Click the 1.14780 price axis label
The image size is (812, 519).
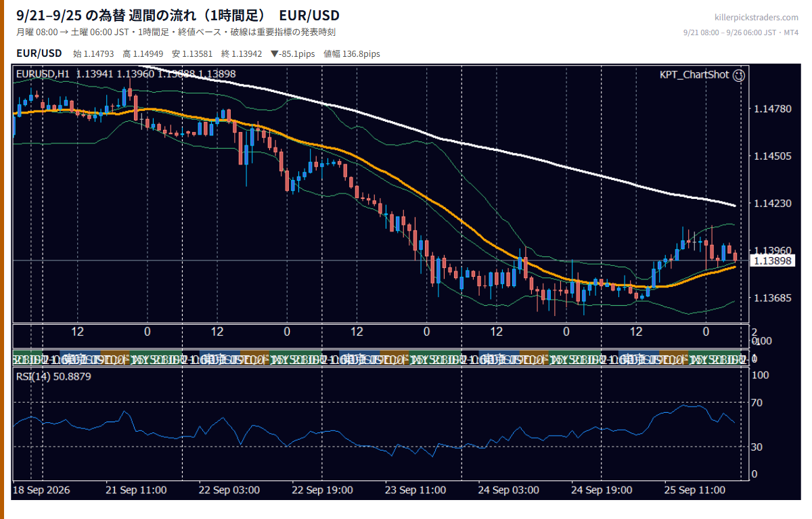coord(772,108)
